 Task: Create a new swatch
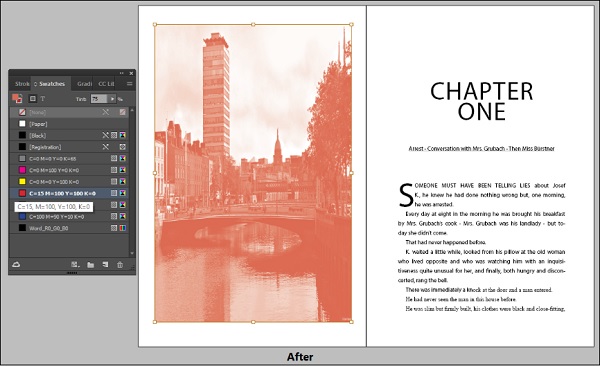coord(105,265)
